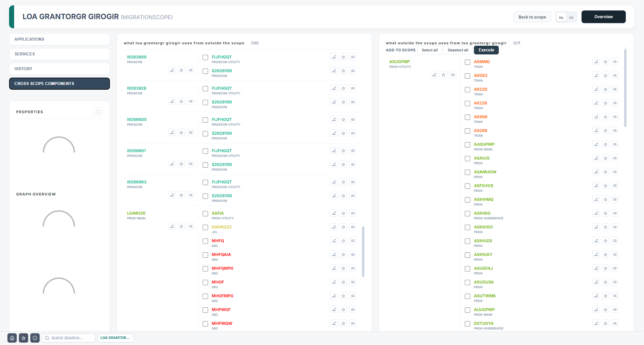Image resolution: width=644 pixels, height=345 pixels.
Task: Open Cross Scope Components section
Action: click(59, 84)
